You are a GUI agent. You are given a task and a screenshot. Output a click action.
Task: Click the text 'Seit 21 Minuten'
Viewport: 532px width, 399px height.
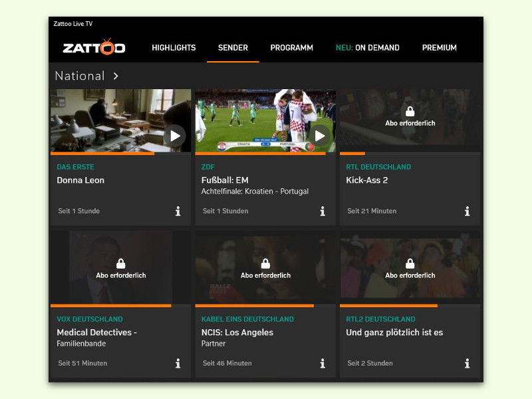point(372,211)
